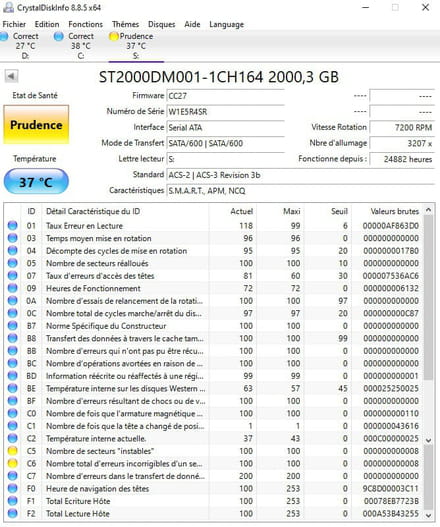
Task: Click the status icon for attribute B8
Action: click(12, 338)
